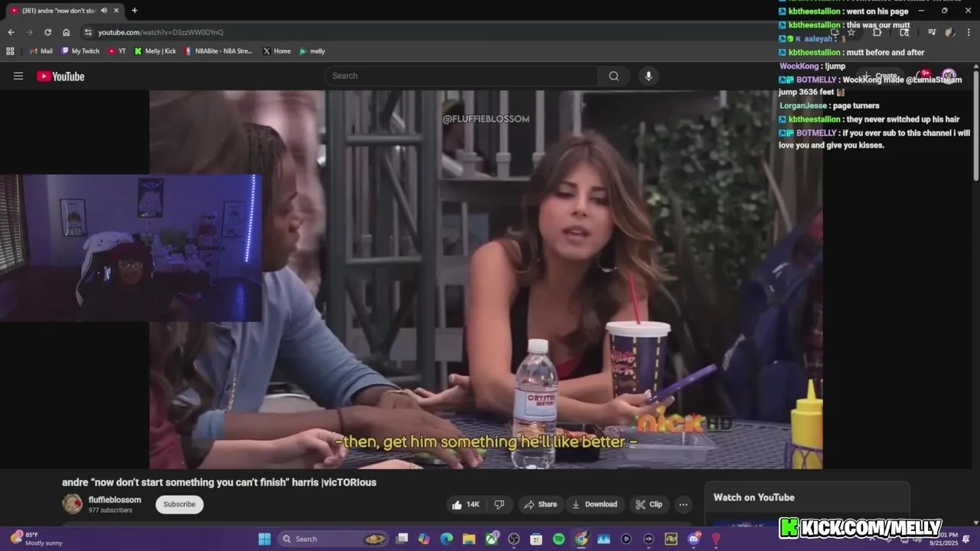Open the Xbox app from the taskbar

[492, 539]
